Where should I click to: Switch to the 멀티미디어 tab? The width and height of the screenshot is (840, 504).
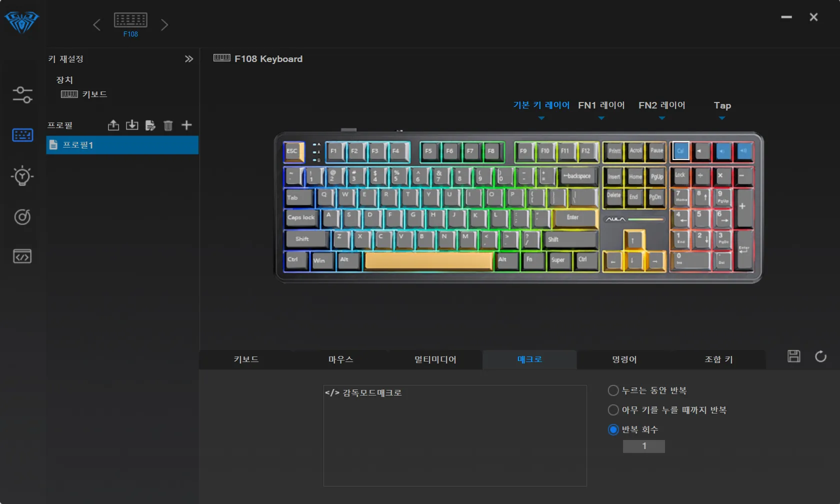point(435,359)
